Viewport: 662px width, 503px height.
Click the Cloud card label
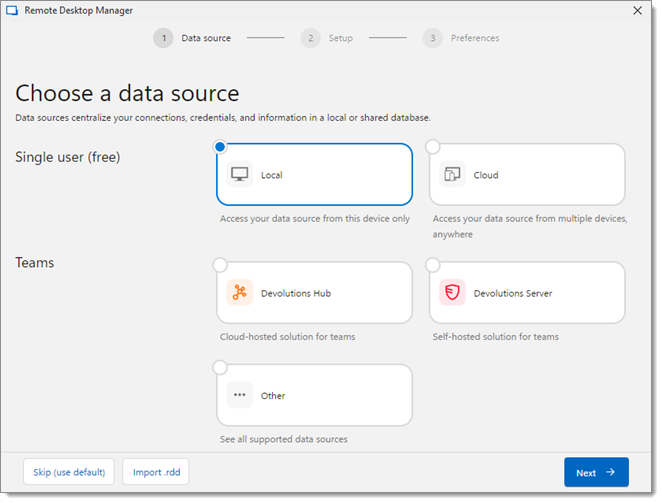click(x=486, y=175)
